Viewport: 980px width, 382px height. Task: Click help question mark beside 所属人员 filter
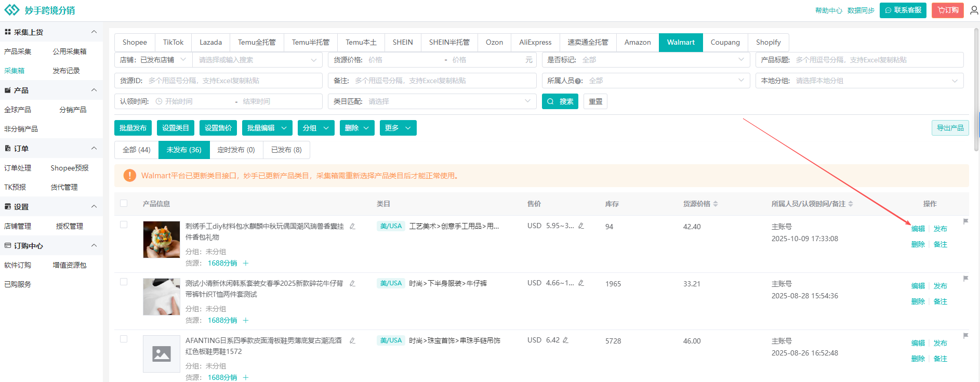pyautogui.click(x=578, y=81)
